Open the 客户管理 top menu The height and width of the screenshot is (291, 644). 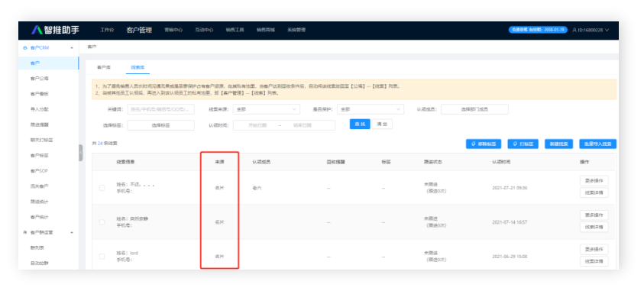pos(139,30)
